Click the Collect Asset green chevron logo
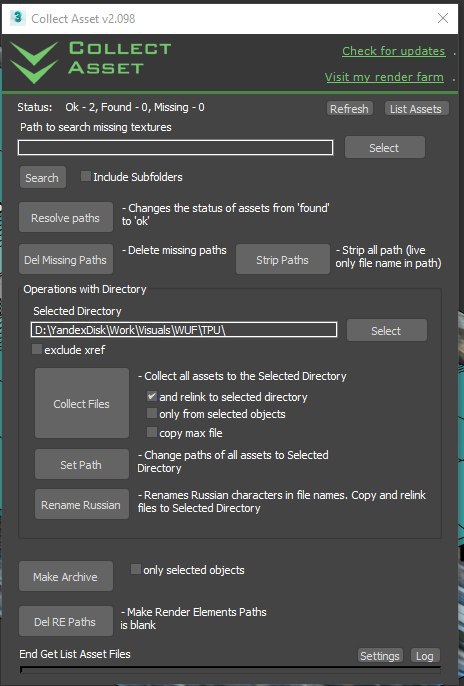The height and width of the screenshot is (686, 464). (34, 62)
